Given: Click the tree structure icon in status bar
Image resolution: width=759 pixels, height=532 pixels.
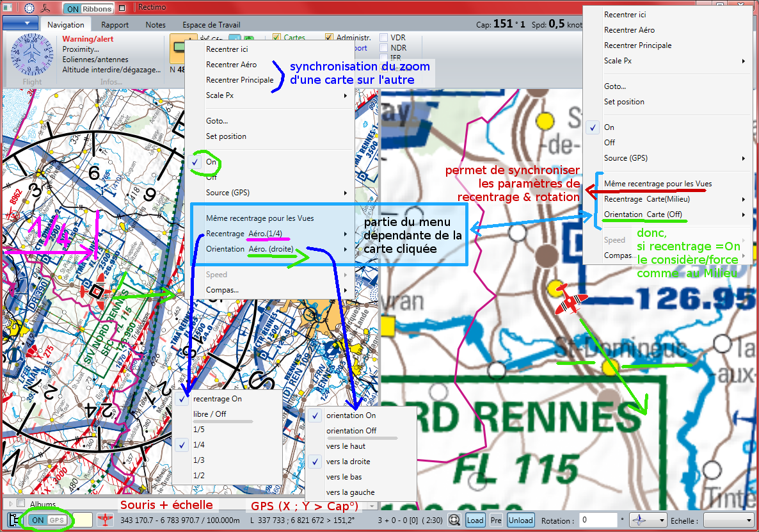Looking at the screenshot, I should (13, 520).
